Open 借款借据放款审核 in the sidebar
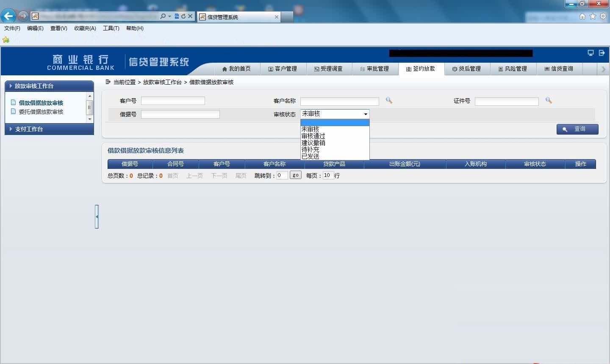This screenshot has height=364, width=610. [x=41, y=103]
